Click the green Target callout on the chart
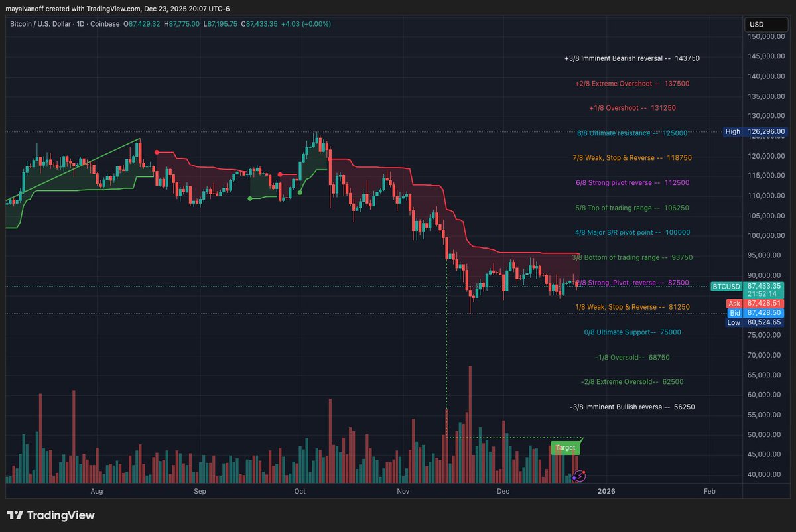Screen dimensions: 796x532 (x=565, y=448)
